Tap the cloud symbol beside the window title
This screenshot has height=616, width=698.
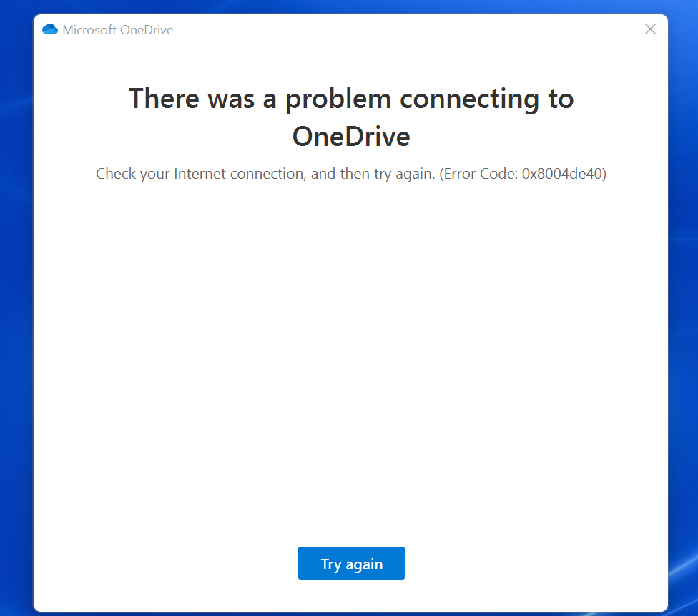click(49, 29)
